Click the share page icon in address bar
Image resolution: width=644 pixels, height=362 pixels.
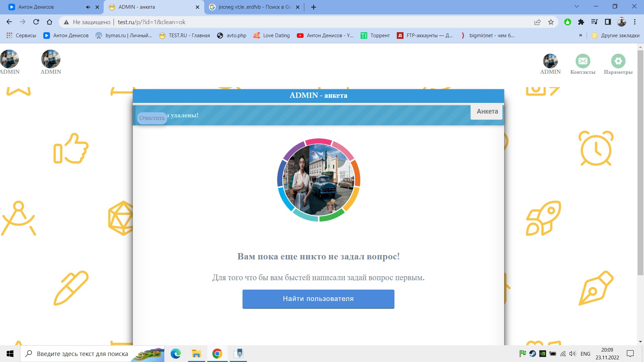pyautogui.click(x=537, y=22)
